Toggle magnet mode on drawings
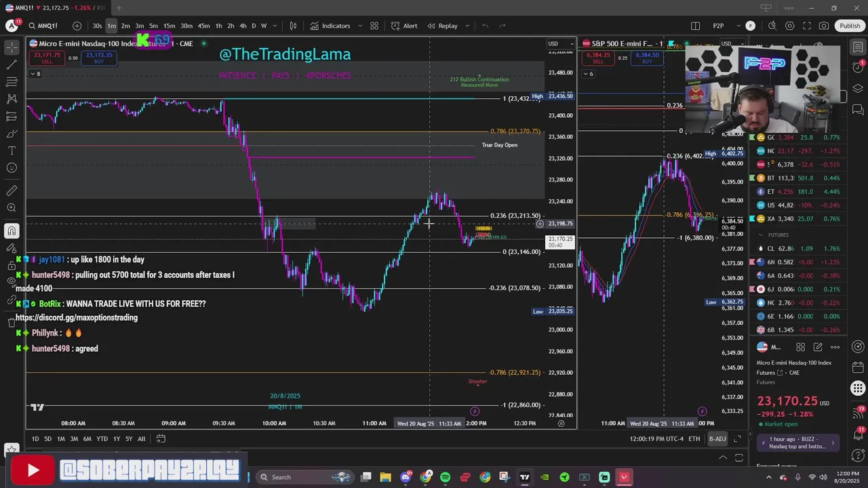Viewport: 868px width, 488px height. (x=12, y=231)
